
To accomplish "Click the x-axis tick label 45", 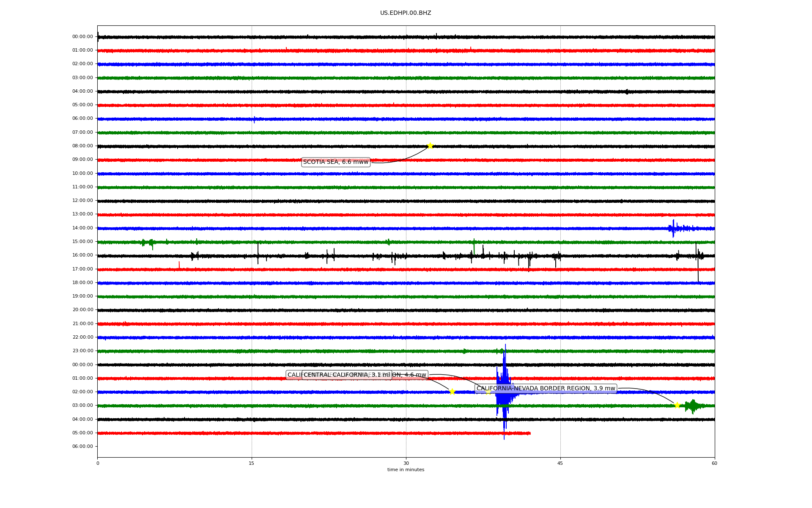I will coord(560,464).
